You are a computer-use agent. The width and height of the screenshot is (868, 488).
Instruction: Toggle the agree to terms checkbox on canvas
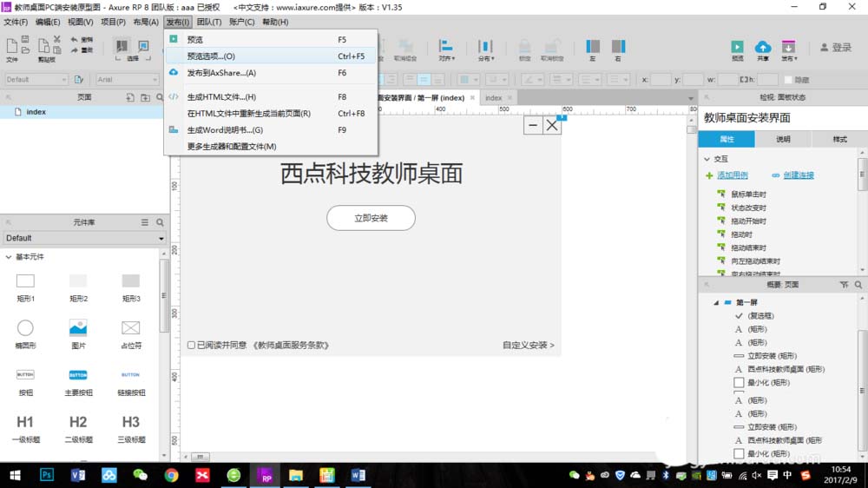click(191, 345)
